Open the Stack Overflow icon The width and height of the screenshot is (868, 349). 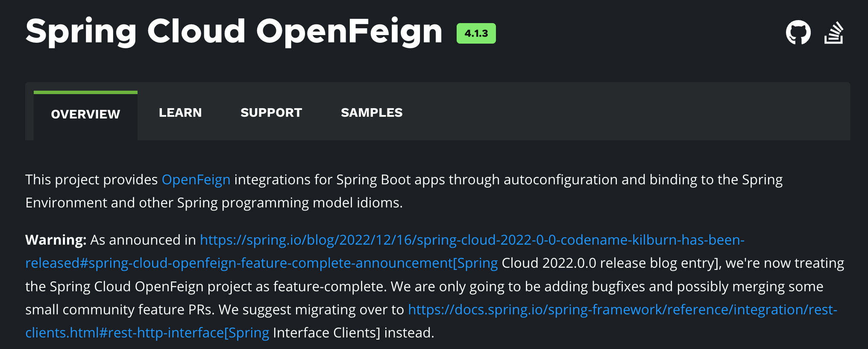coord(834,33)
